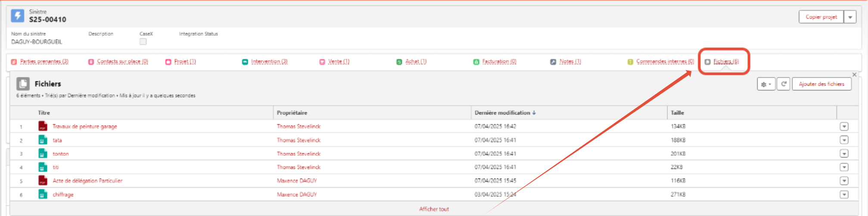This screenshot has width=868, height=216.
Task: Click the PDF icon of Travaux de peinture garage
Action: (43, 126)
